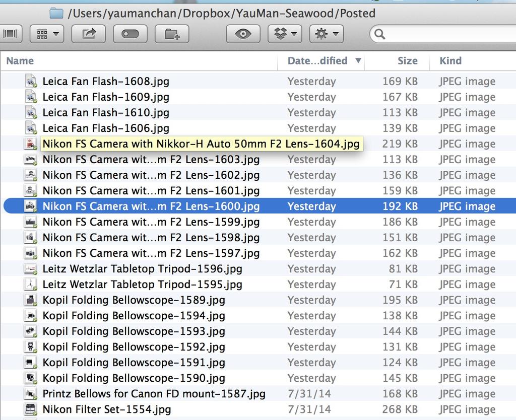Image resolution: width=516 pixels, height=420 pixels.
Task: Create a new folder using toolbar icon
Action: click(172, 34)
